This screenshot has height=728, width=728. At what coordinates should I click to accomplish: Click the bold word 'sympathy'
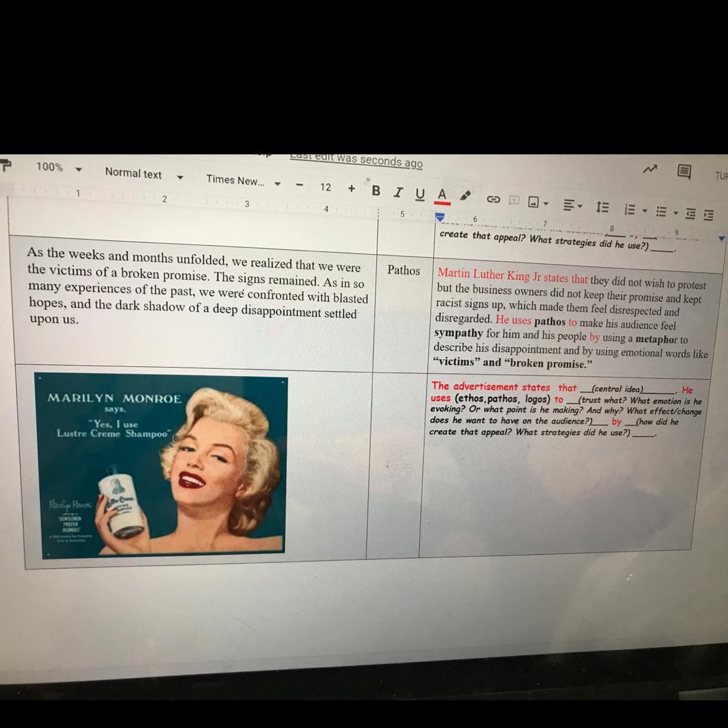click(x=459, y=333)
